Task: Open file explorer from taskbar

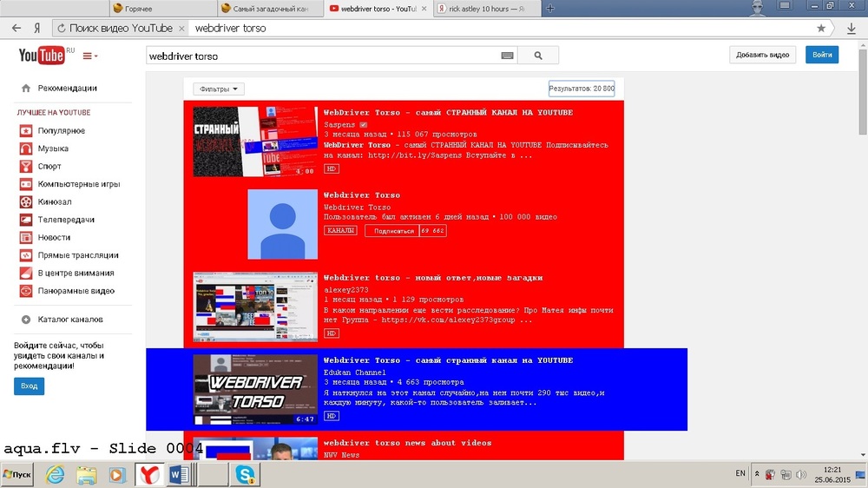Action: pos(86,475)
